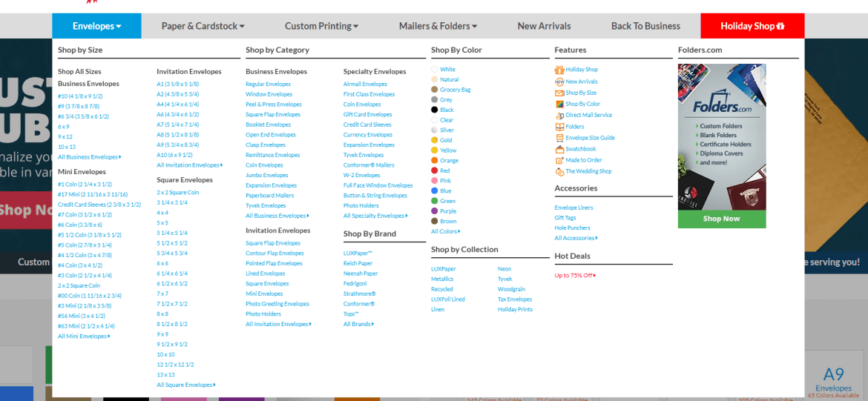Click the Shop By Size envelope icon
Screen dimensions: 868x401
(559, 93)
